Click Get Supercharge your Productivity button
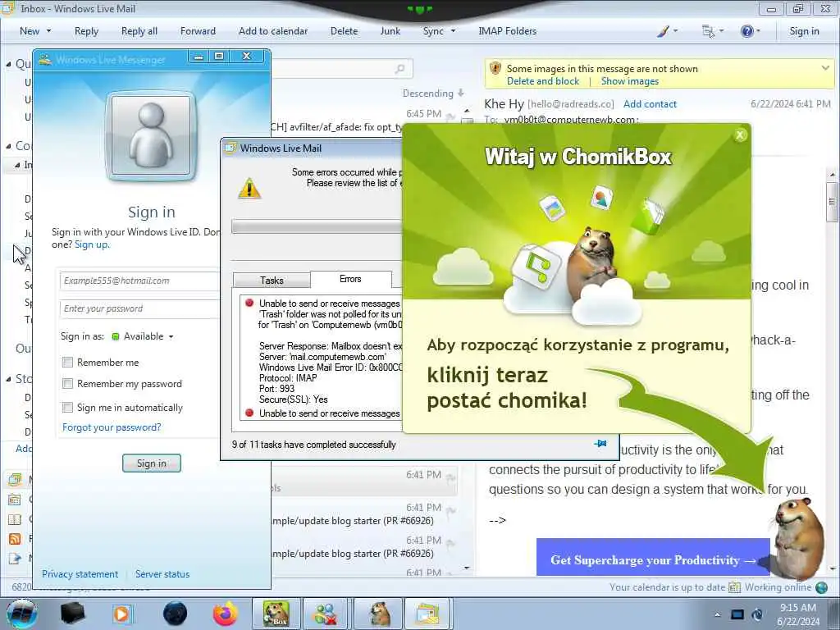 point(652,557)
